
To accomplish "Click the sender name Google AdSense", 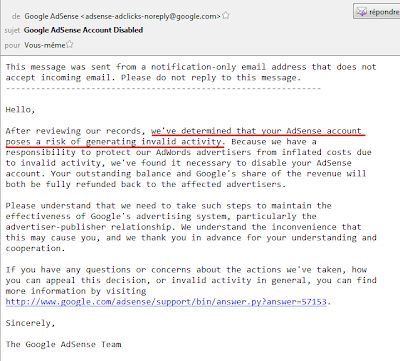I will [51, 16].
